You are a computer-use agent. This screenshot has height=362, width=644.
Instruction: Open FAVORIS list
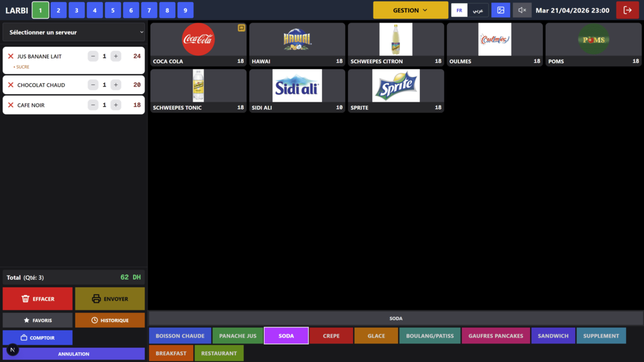click(x=37, y=320)
